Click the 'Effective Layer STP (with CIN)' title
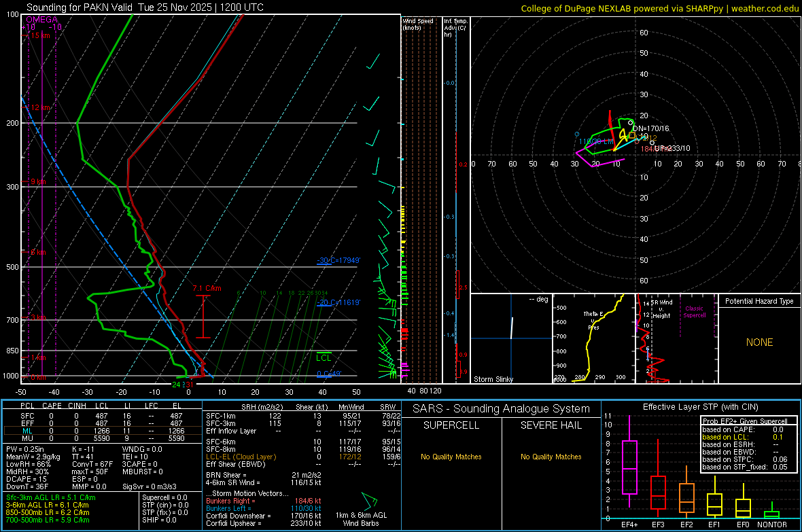 point(700,407)
